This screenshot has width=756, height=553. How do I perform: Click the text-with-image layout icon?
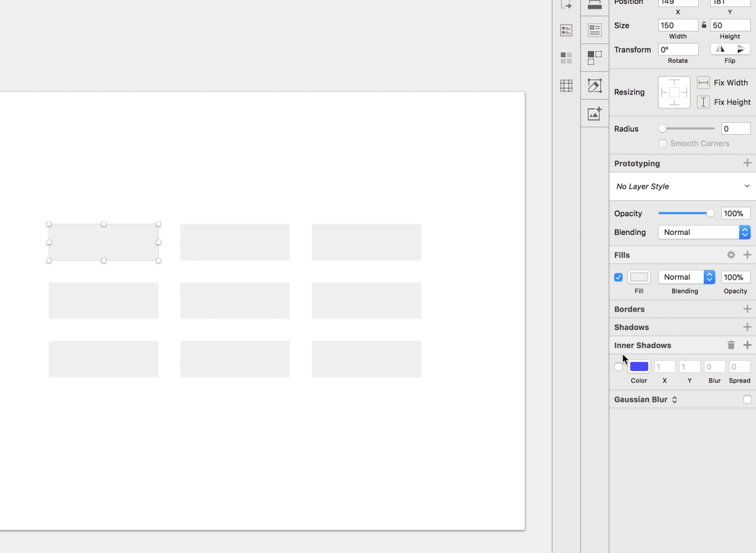(595, 30)
